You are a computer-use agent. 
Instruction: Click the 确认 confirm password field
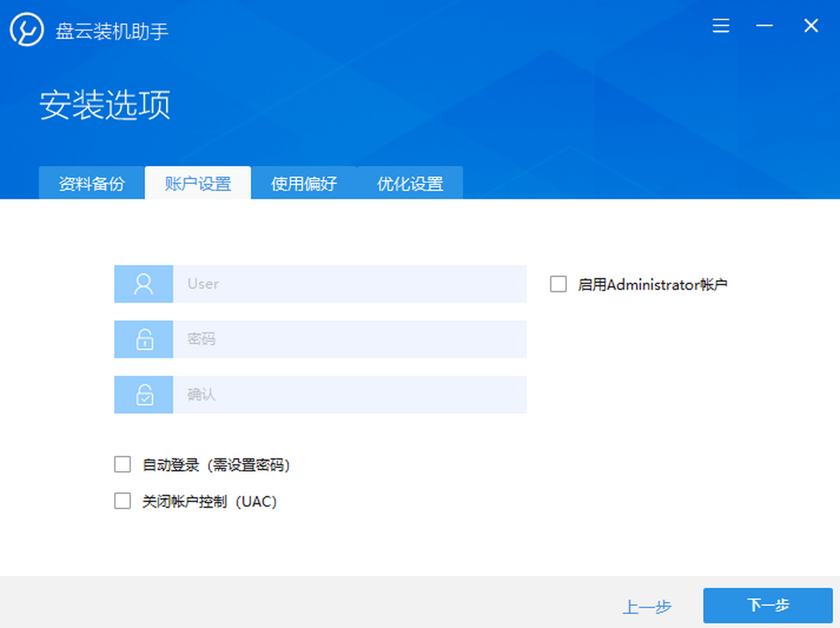(349, 395)
